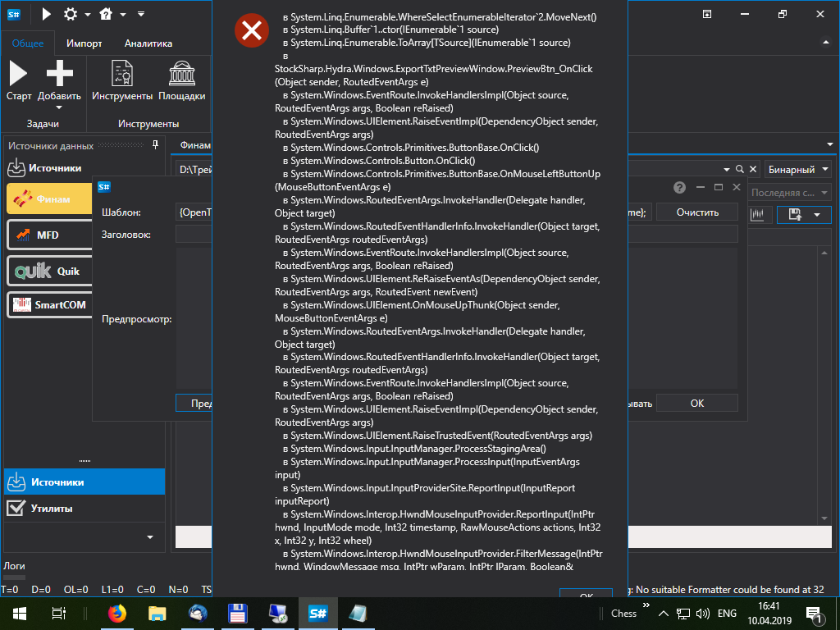
Task: Open the notification center icon
Action: click(x=814, y=614)
